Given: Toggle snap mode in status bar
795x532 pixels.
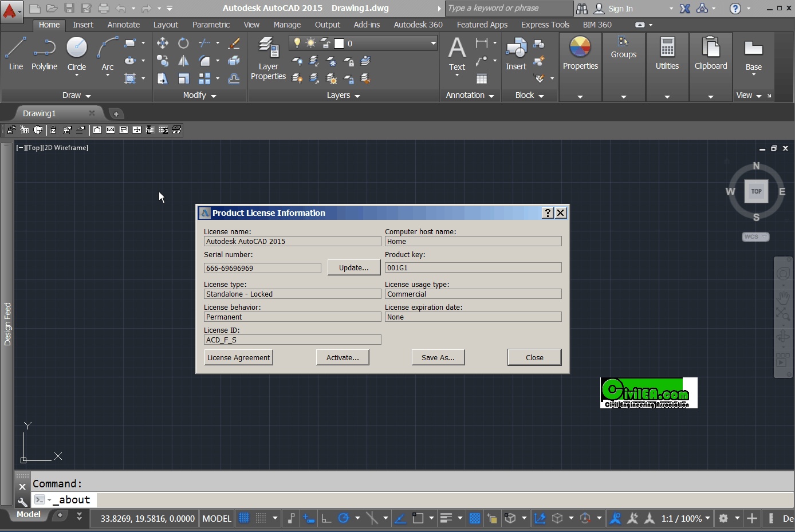Looking at the screenshot, I should pyautogui.click(x=261, y=518).
